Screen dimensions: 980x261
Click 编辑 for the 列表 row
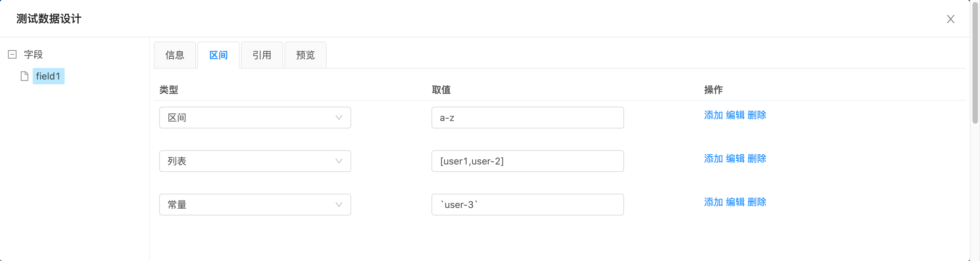point(735,158)
